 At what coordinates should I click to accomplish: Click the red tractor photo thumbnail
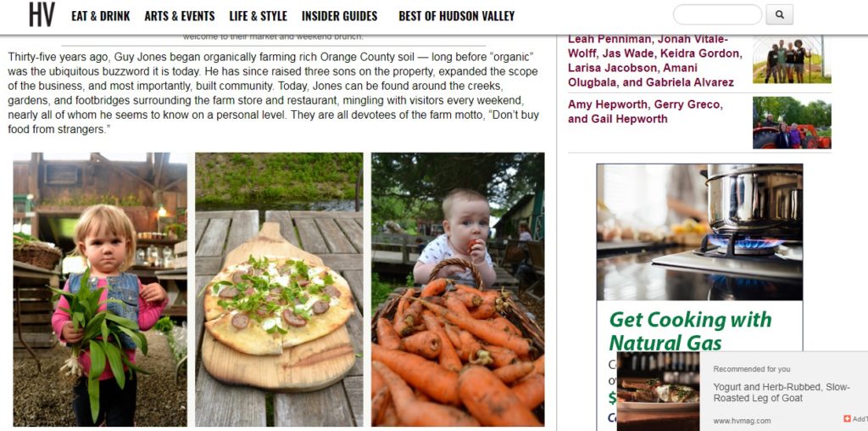click(792, 123)
